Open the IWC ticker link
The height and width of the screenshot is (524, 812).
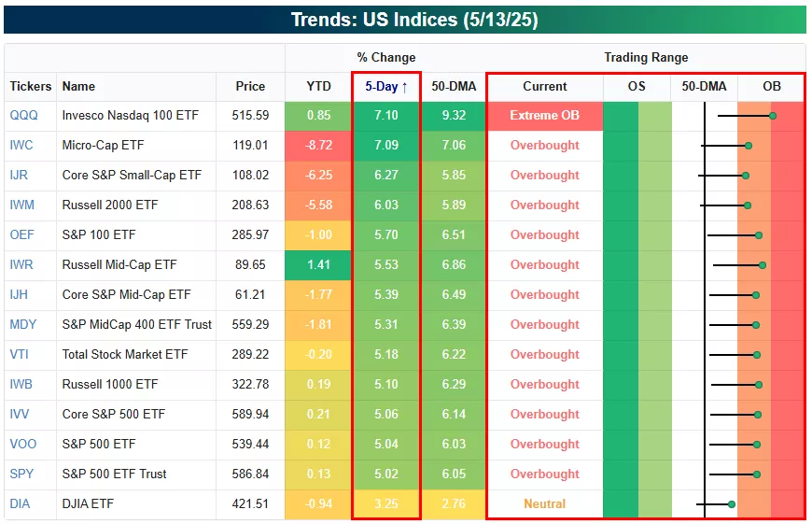[23, 145]
